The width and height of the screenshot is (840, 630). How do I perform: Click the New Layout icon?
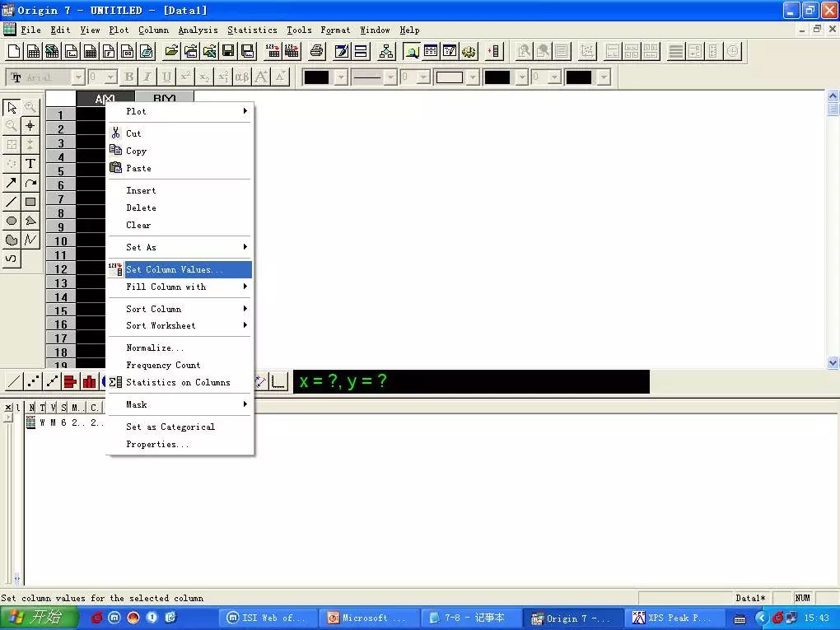(x=127, y=51)
